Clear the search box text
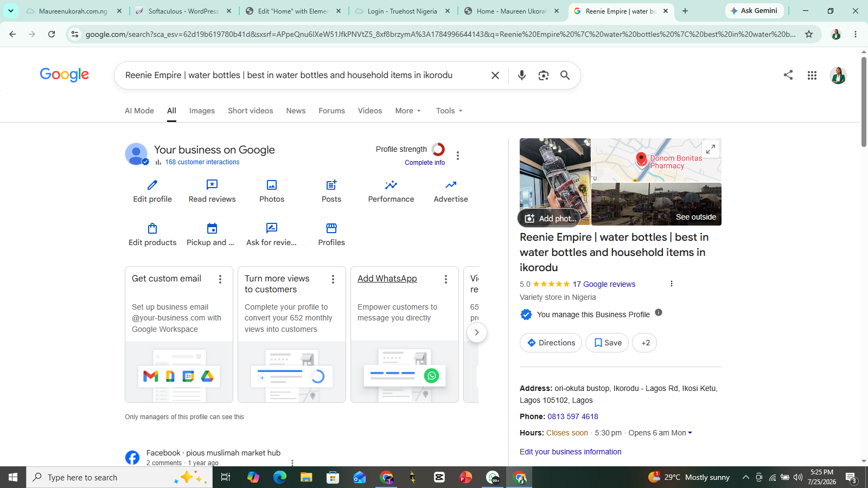The height and width of the screenshot is (488, 868). pos(495,75)
